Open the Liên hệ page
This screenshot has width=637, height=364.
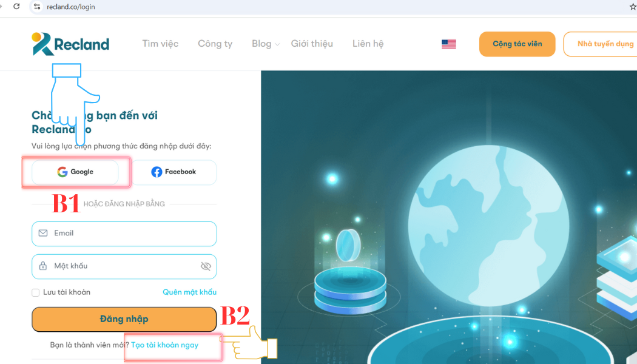pos(368,44)
